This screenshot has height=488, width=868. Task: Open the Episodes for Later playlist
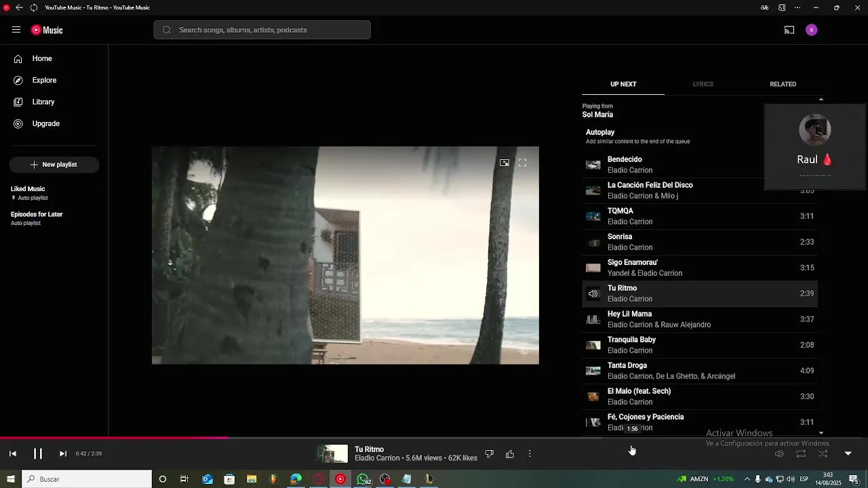click(54, 218)
